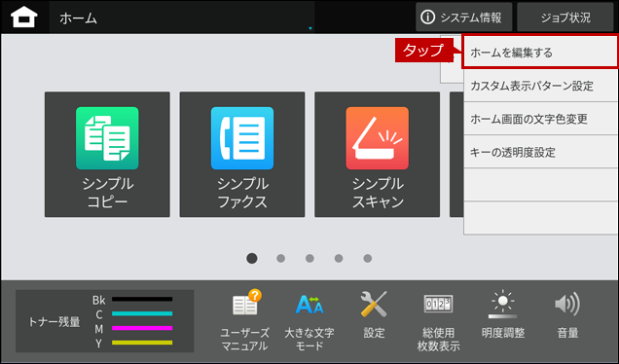This screenshot has width=619, height=364.
Task: Open 設定 (Settings) wrench icon
Action: coord(374,315)
